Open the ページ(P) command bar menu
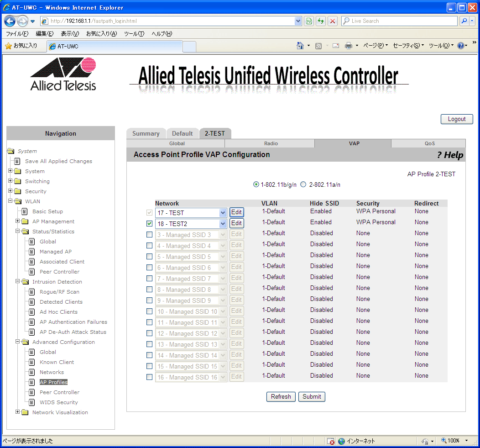The height and width of the screenshot is (448, 480). pyautogui.click(x=376, y=46)
